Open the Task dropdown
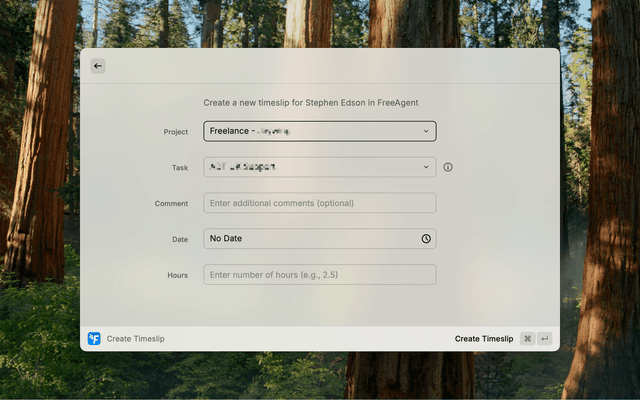Viewport: 640px width, 400px height. 310,167
